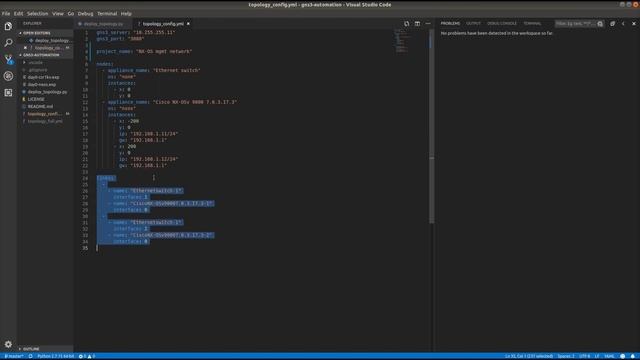Switch to the Debug Console panel tab
Image resolution: width=640 pixels, height=360 pixels.
click(502, 24)
